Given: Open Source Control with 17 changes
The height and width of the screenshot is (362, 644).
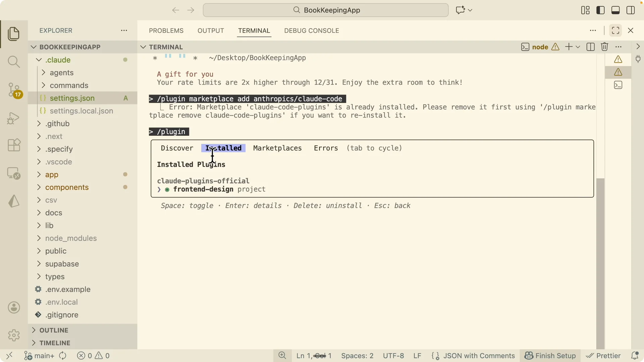Looking at the screenshot, I should (x=14, y=90).
